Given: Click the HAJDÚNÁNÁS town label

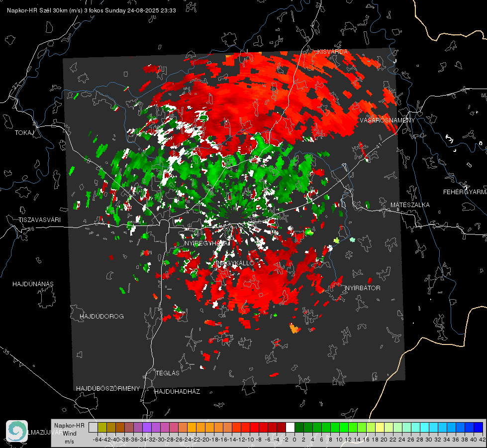Looking at the screenshot, I should pyautogui.click(x=33, y=284).
